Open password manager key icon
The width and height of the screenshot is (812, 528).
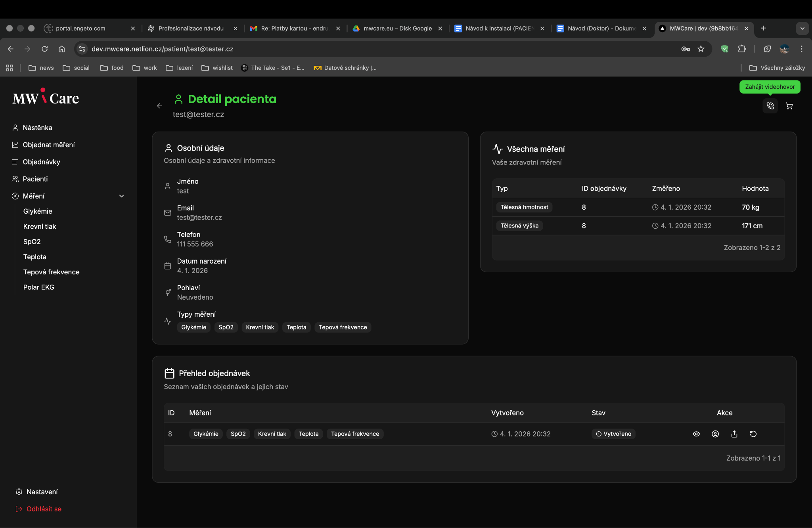pos(686,49)
